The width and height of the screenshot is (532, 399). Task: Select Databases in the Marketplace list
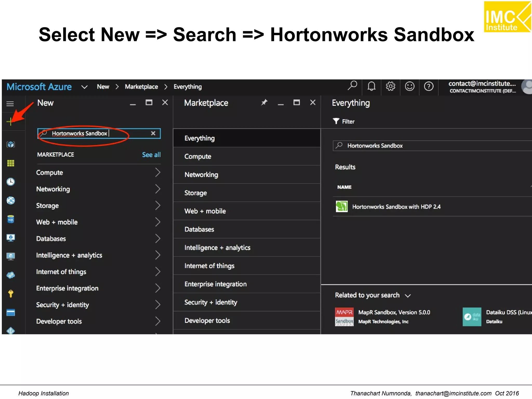pos(247,229)
